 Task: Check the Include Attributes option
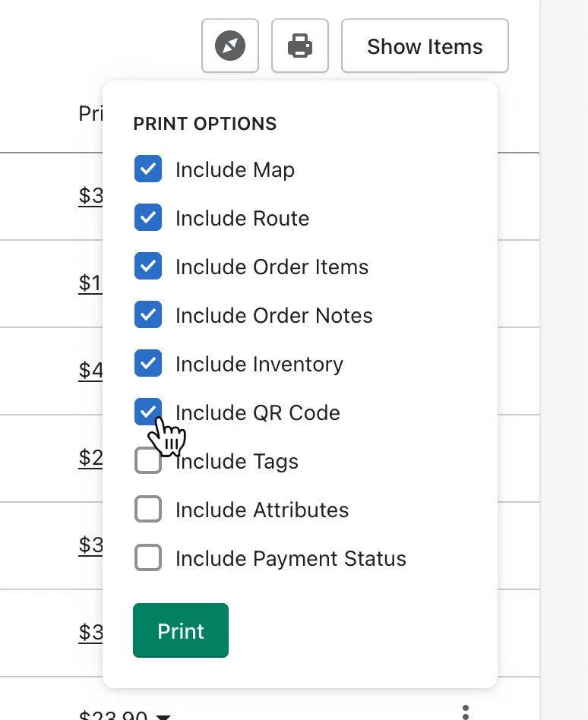(148, 509)
